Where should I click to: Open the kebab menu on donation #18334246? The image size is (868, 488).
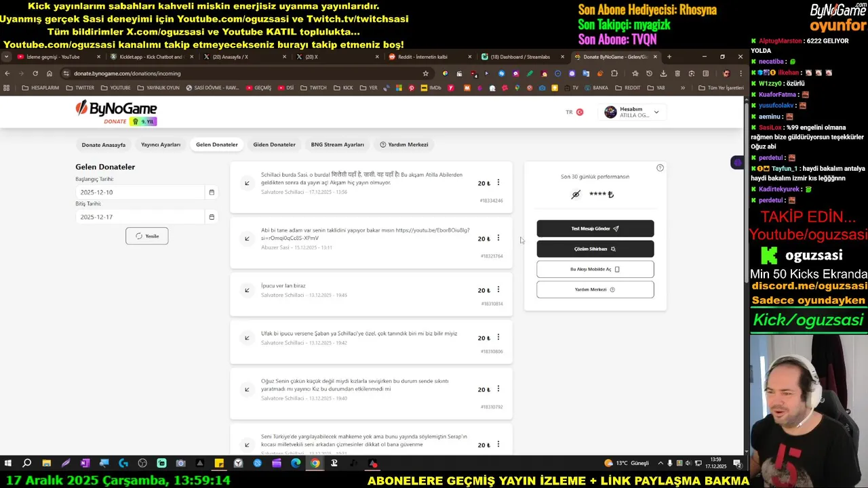click(x=498, y=182)
